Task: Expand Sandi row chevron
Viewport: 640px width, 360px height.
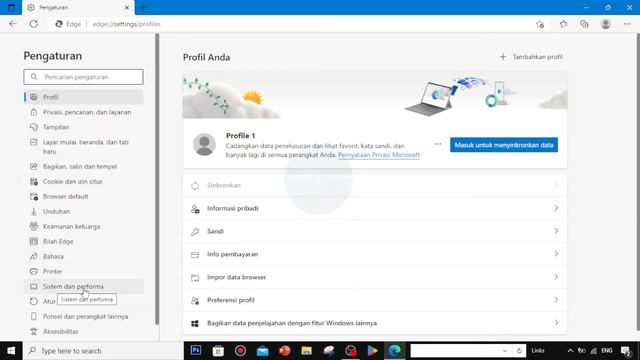Action: coord(556,231)
